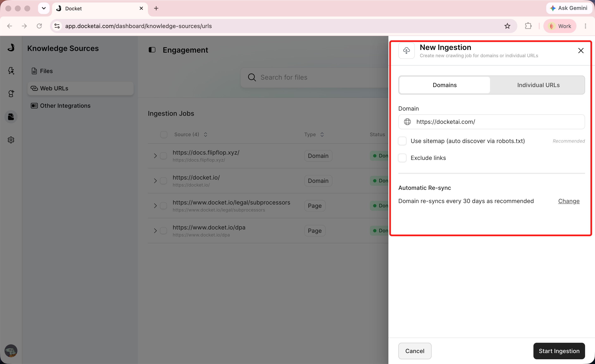Select the docs.flipflop.xyz row checkbox

pyautogui.click(x=163, y=156)
